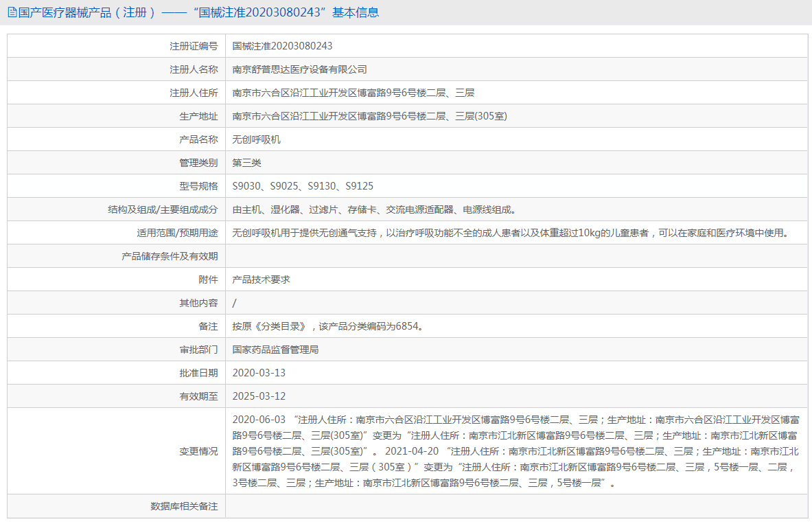
Task: Click the 其他内容 label
Action: [x=198, y=303]
